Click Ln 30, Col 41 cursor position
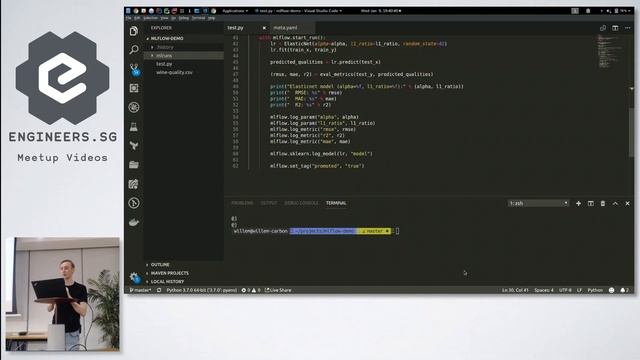Viewport: 640px width, 360px height. (x=515, y=290)
